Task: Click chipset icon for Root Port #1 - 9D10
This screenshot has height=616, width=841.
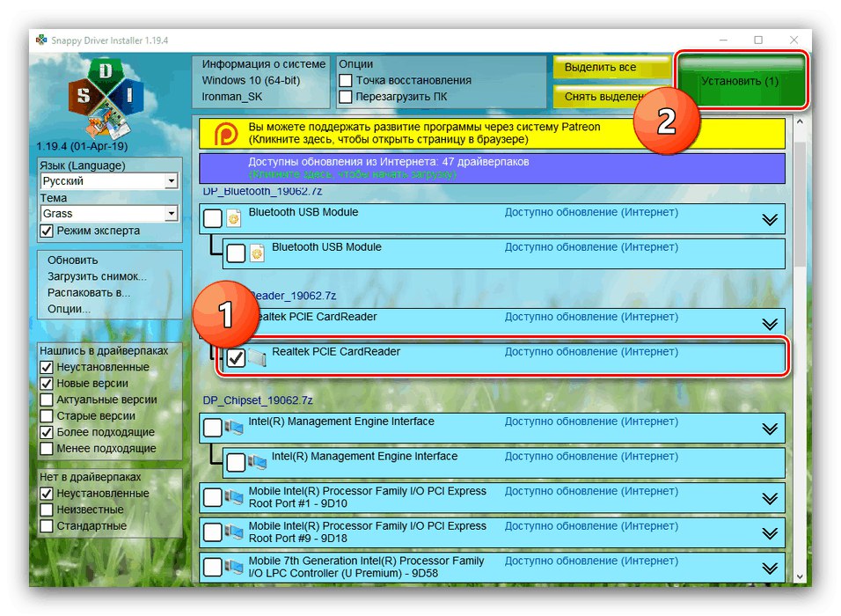Action: tap(233, 497)
